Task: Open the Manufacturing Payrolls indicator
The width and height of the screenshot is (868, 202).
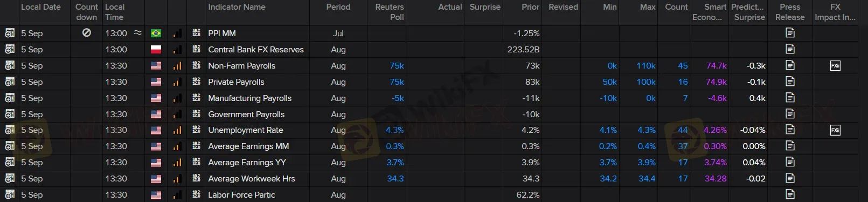Action: click(249, 98)
